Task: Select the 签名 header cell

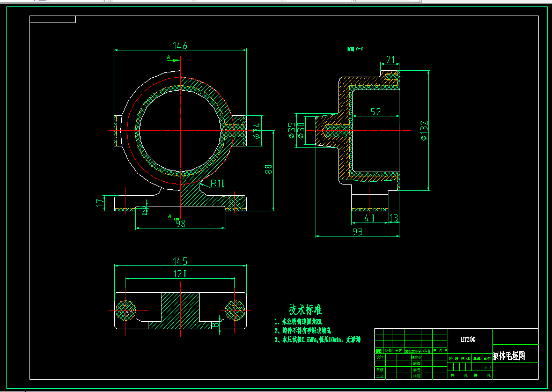Action: 427,351
